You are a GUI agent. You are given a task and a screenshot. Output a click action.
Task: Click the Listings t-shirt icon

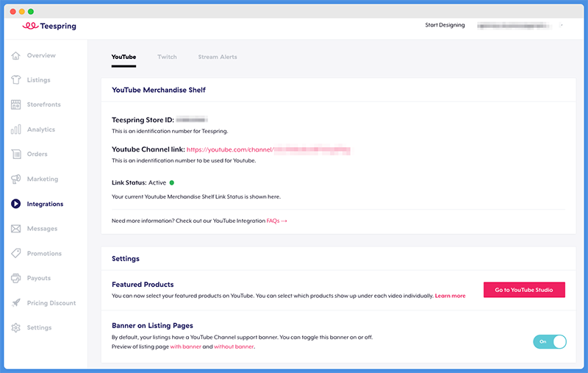(15, 80)
